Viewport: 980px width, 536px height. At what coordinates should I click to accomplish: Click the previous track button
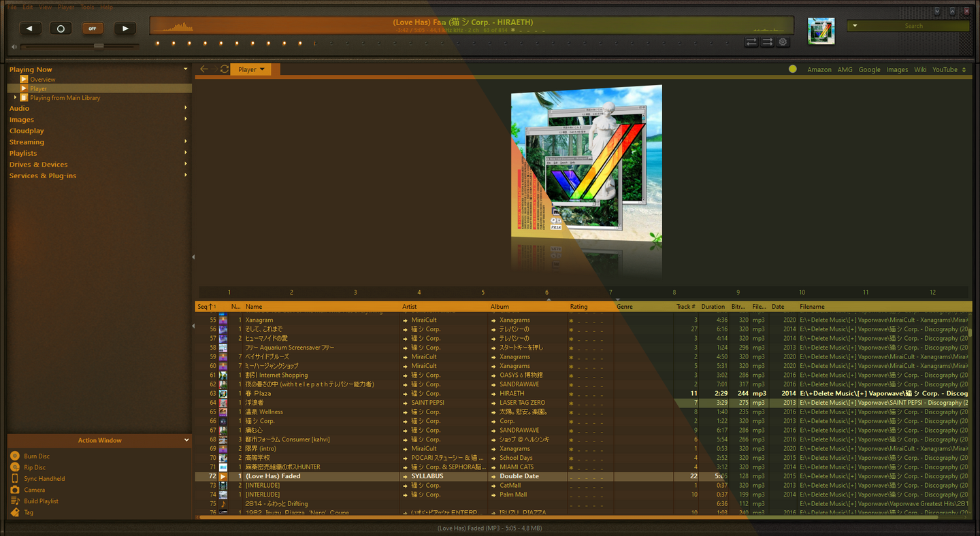click(x=30, y=29)
